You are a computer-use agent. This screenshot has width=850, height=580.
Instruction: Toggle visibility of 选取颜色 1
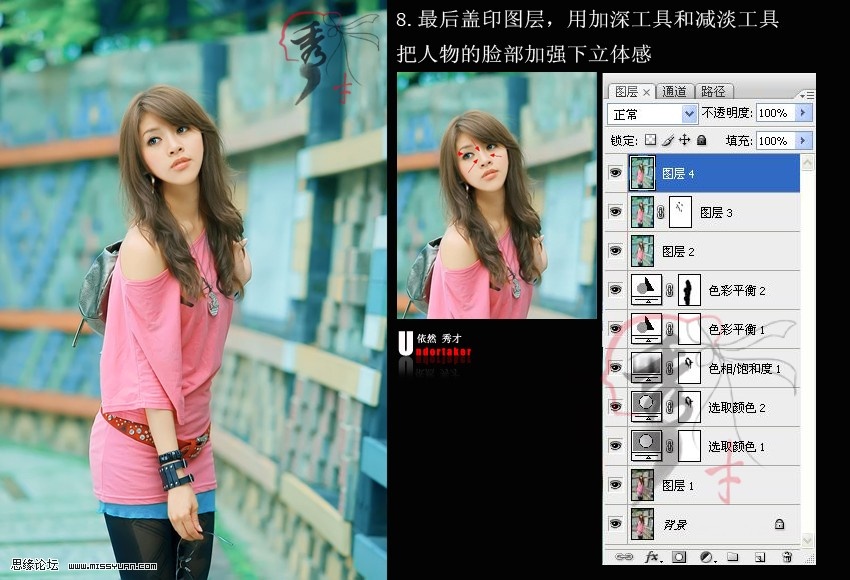pos(615,446)
